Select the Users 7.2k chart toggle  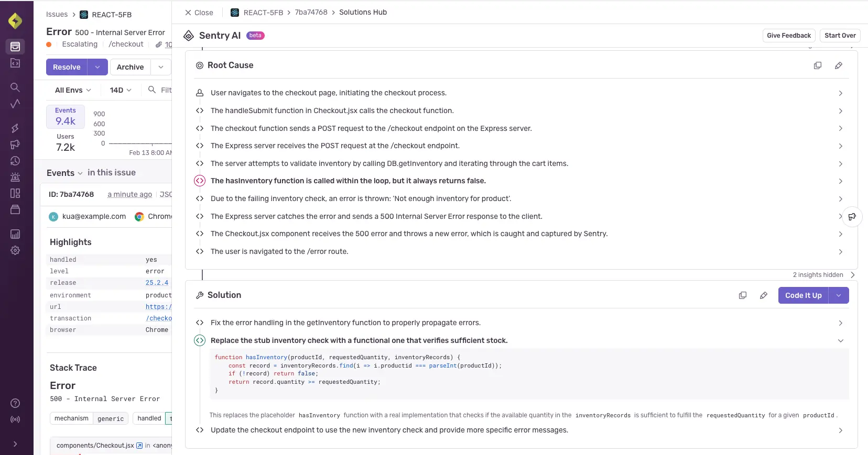(x=66, y=143)
